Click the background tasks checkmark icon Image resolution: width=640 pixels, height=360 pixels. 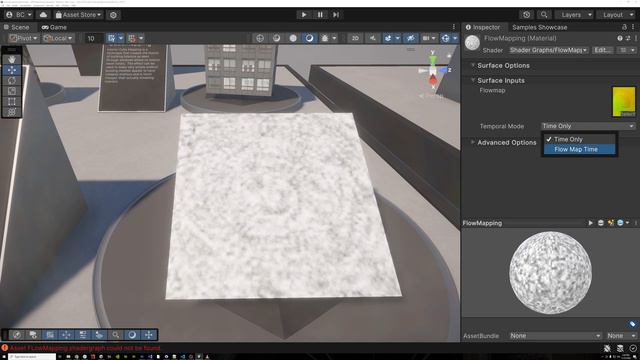(633, 348)
